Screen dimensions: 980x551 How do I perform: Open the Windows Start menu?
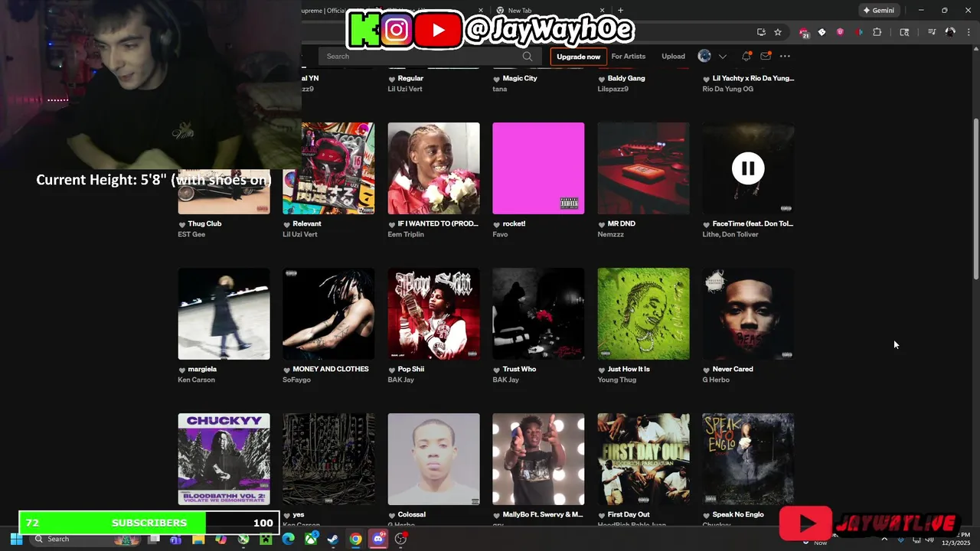16,539
